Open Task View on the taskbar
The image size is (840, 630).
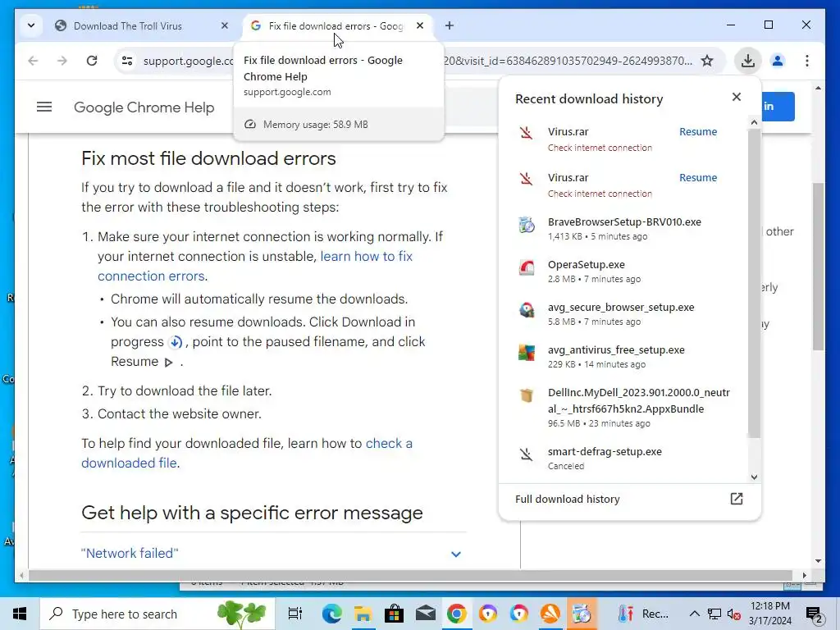[295, 614]
